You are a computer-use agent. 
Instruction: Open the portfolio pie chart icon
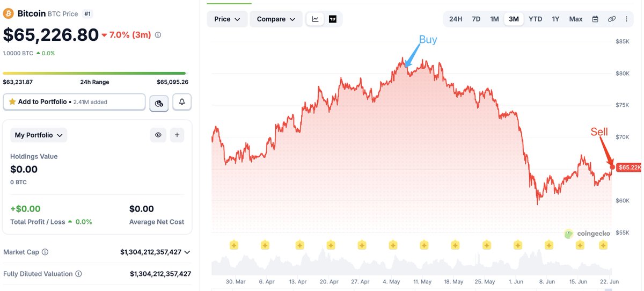159,102
